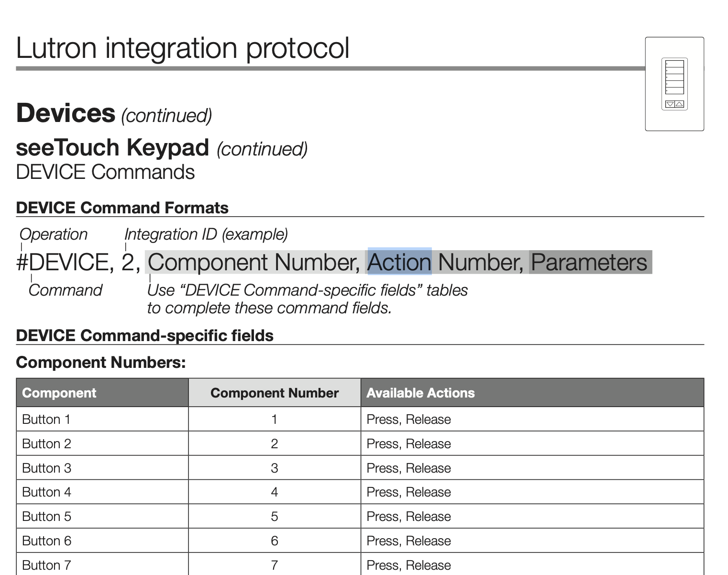Click the highlighted word "Action"
The width and height of the screenshot is (728, 575).
point(399,262)
